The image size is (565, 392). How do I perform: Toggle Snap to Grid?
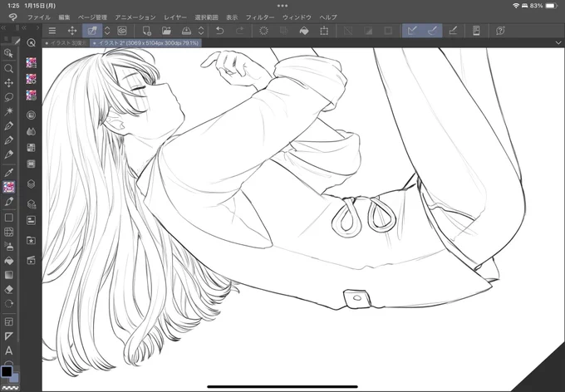coord(453,31)
